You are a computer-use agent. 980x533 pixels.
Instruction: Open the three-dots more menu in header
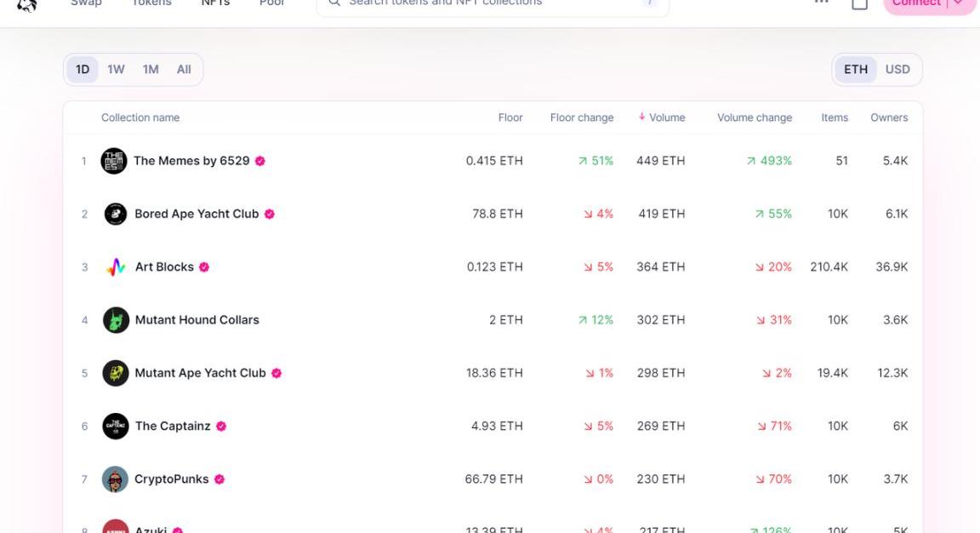[821, 2]
